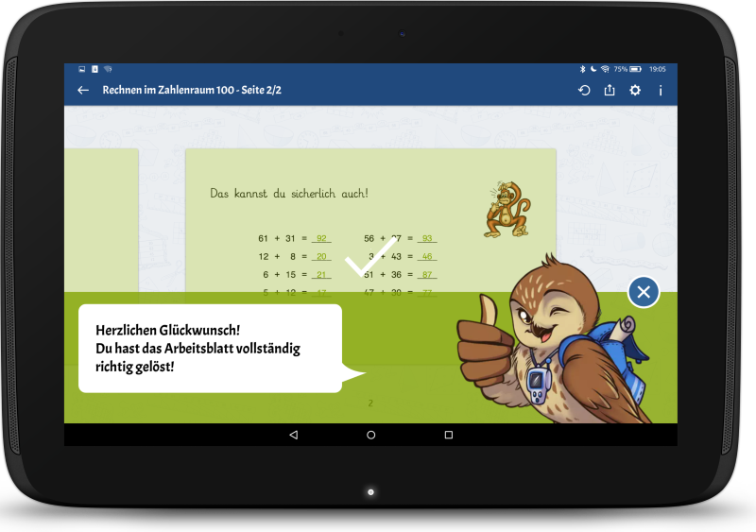Image resolution: width=756 pixels, height=532 pixels.
Task: Click the Bluetooth icon in the status bar
Action: coord(582,69)
